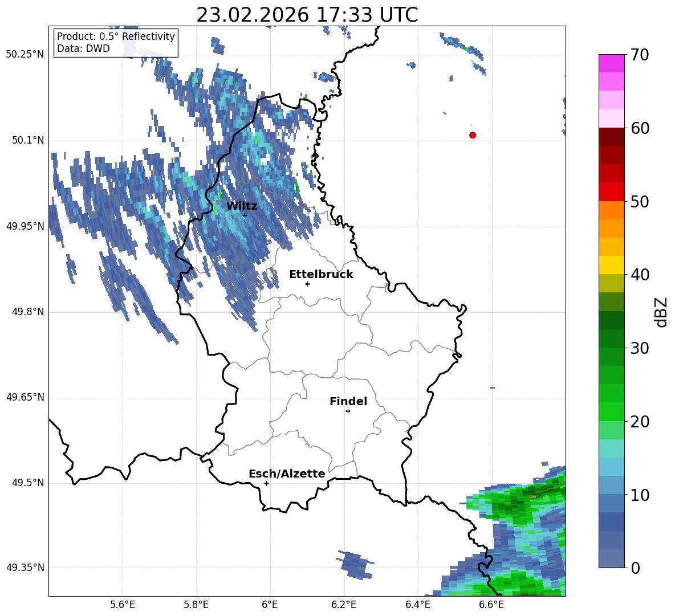
Task: Click the Ettelbruck station marker cross
Action: [307, 284]
